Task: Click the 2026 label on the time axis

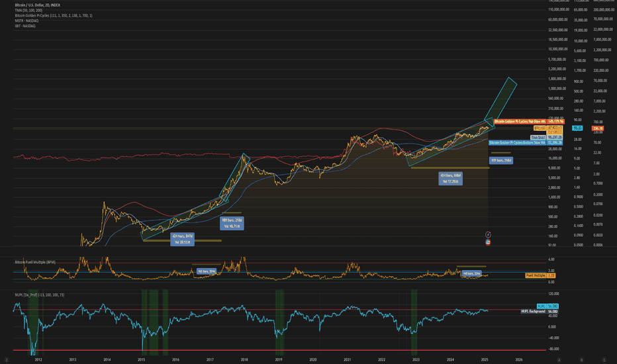Action: (519, 359)
